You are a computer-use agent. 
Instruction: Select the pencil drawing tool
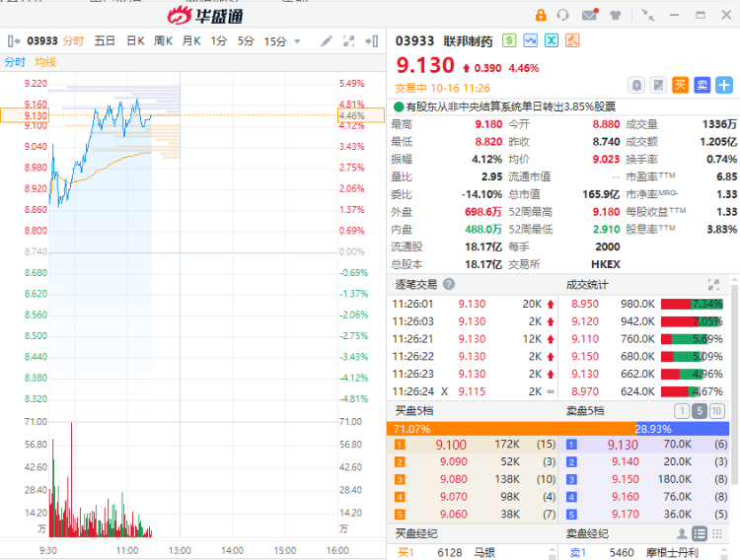327,41
